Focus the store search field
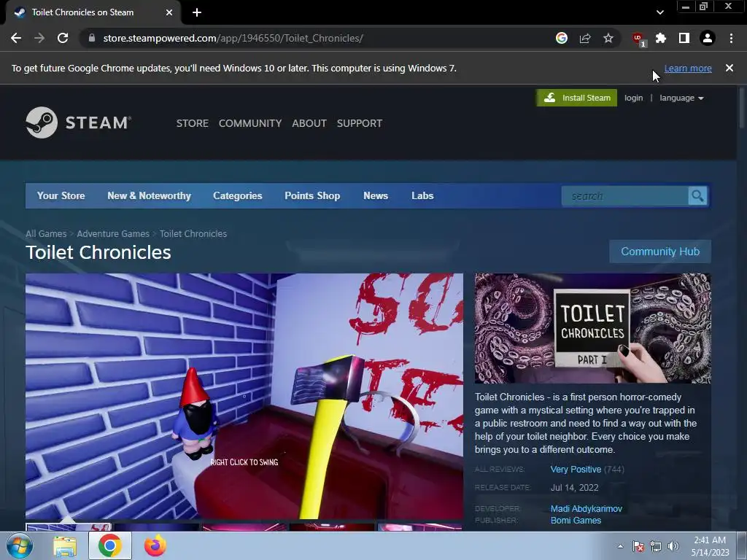 [x=624, y=196]
